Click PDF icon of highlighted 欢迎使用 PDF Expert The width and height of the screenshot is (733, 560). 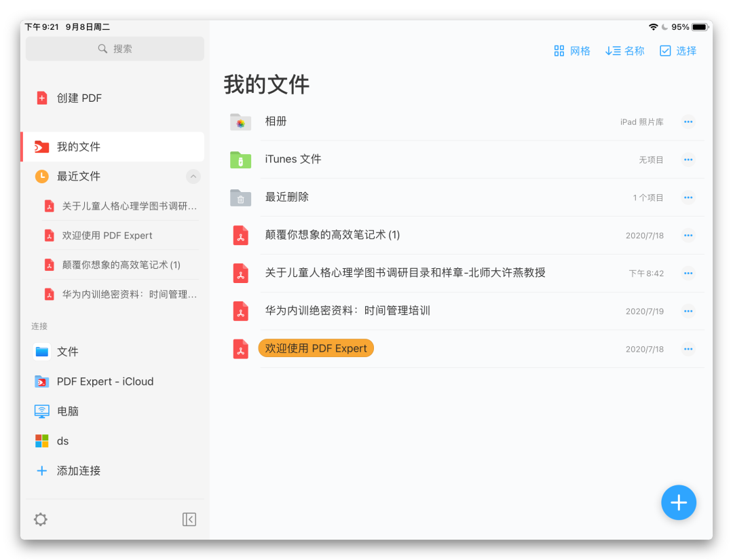241,349
